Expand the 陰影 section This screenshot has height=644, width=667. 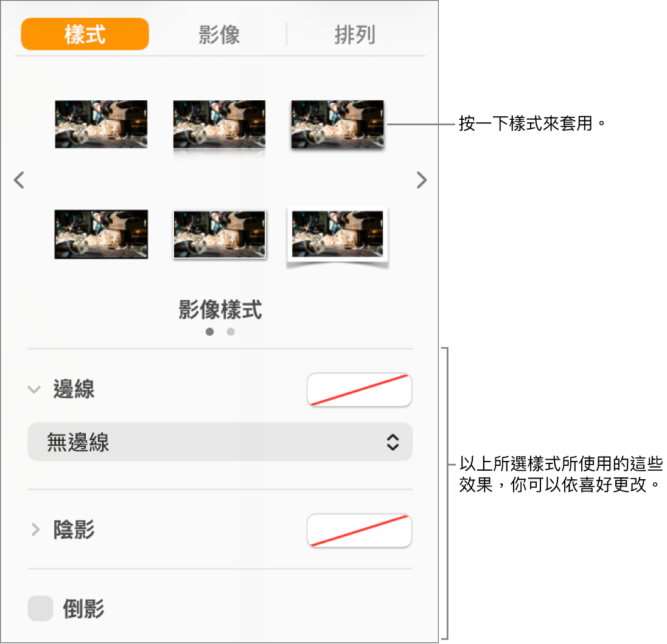tap(35, 530)
